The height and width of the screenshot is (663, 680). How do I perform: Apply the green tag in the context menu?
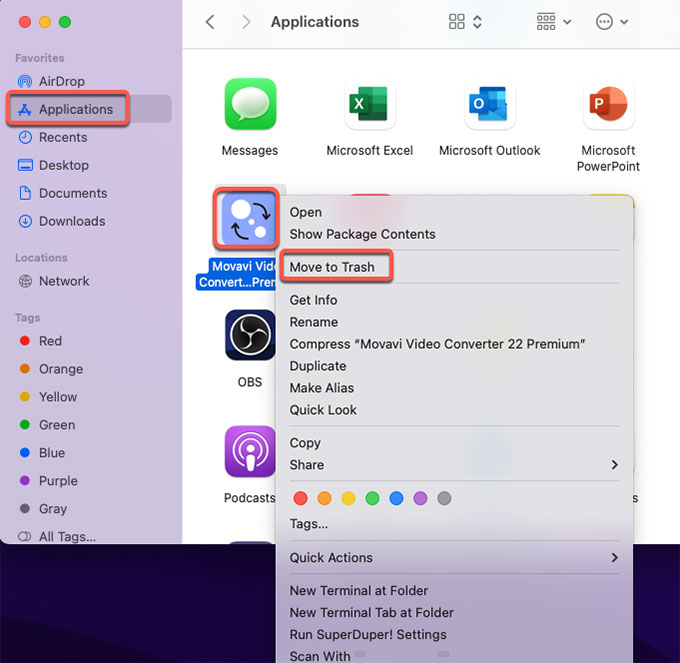click(x=373, y=498)
